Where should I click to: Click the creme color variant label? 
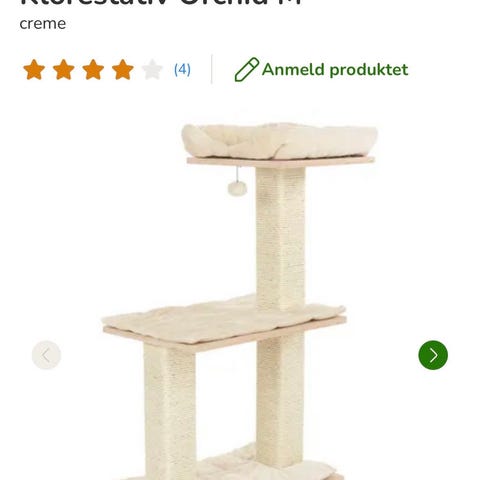tap(43, 24)
